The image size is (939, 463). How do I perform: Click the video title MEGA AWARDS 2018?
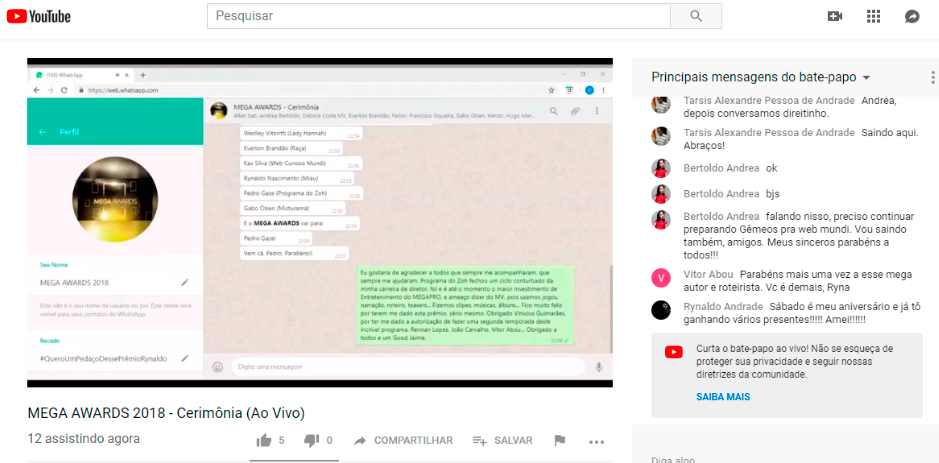(x=166, y=413)
